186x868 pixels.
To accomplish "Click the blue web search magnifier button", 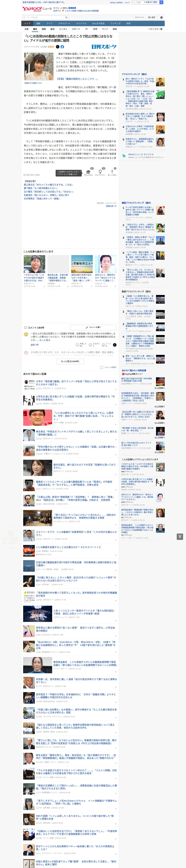I will click(161, 2).
